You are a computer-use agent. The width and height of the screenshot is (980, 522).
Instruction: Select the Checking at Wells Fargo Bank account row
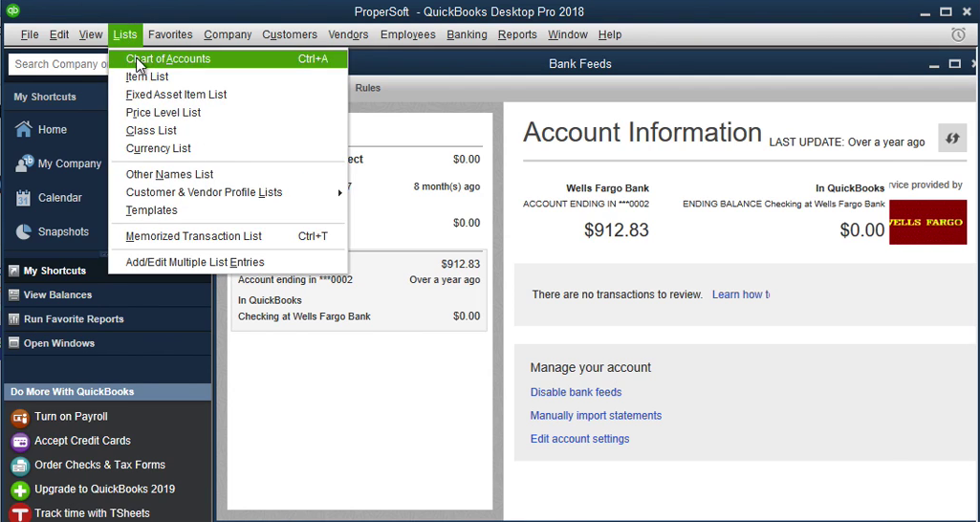359,292
